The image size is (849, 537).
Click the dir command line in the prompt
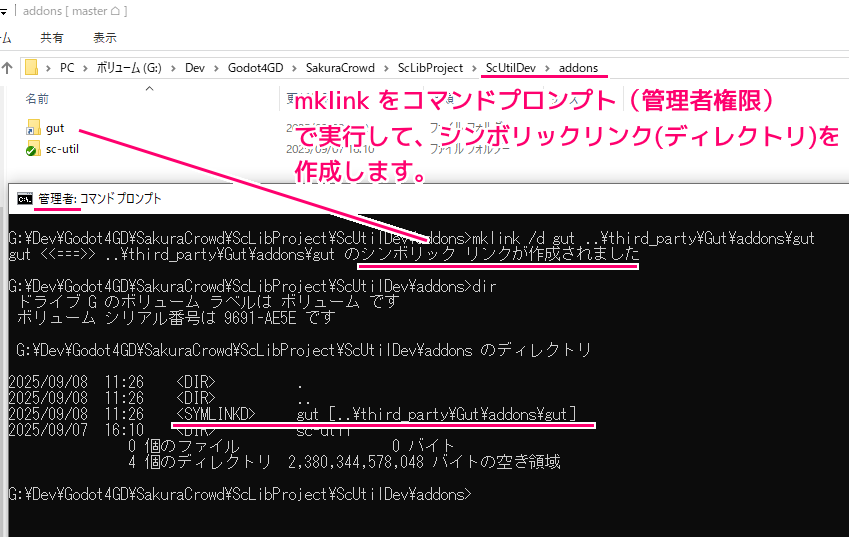(x=252, y=286)
